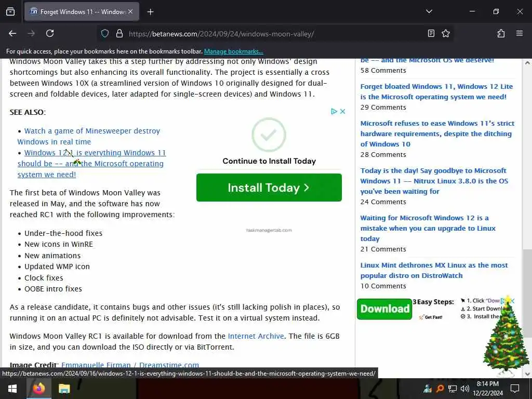This screenshot has height=399, width=532.
Task: Click '58 Comments' text
Action: [x=383, y=71]
